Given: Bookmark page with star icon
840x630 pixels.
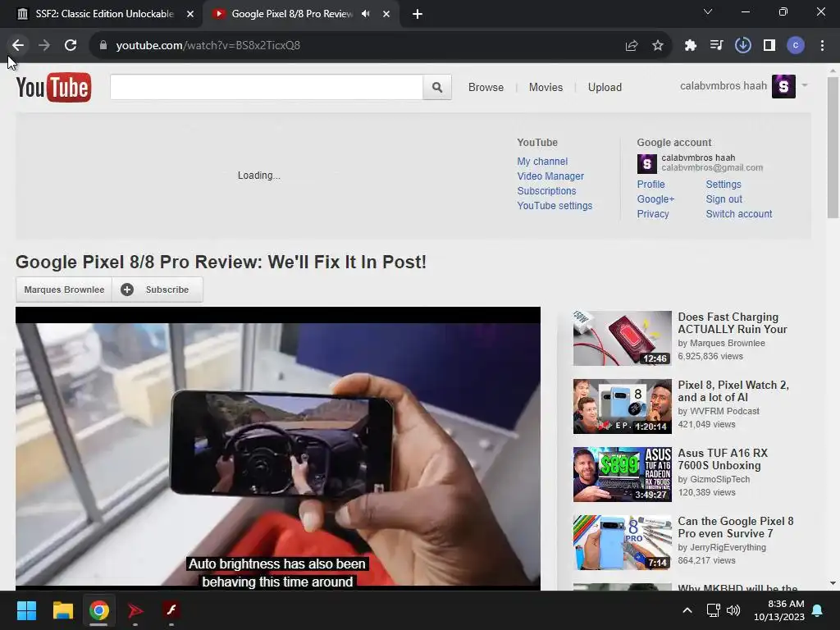Looking at the screenshot, I should tap(658, 46).
